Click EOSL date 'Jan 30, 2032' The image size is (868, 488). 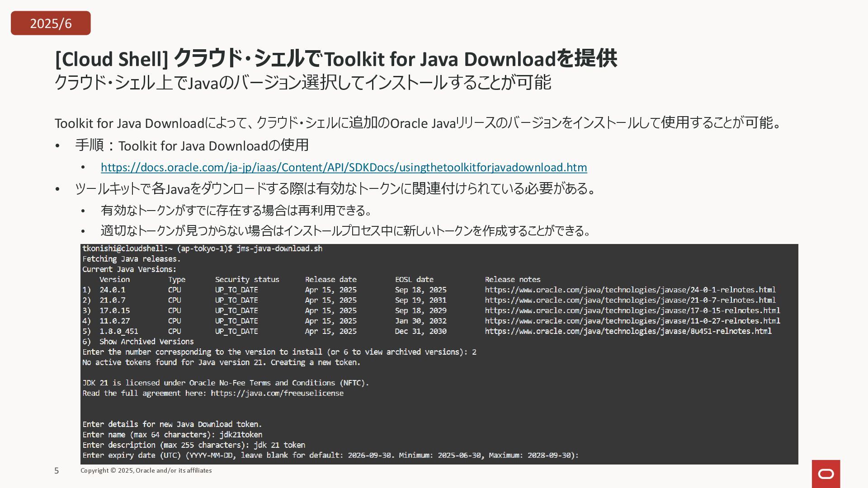(420, 321)
